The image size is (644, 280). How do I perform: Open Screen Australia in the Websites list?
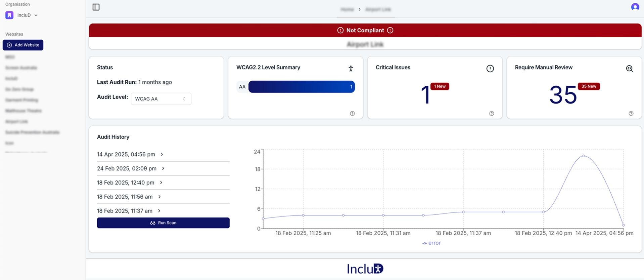pyautogui.click(x=21, y=68)
